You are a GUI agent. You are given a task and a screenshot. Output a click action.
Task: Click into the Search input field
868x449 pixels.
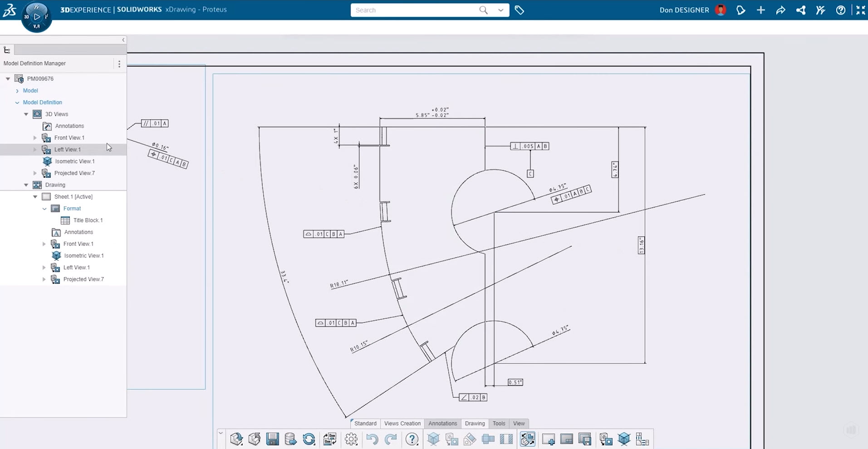413,10
